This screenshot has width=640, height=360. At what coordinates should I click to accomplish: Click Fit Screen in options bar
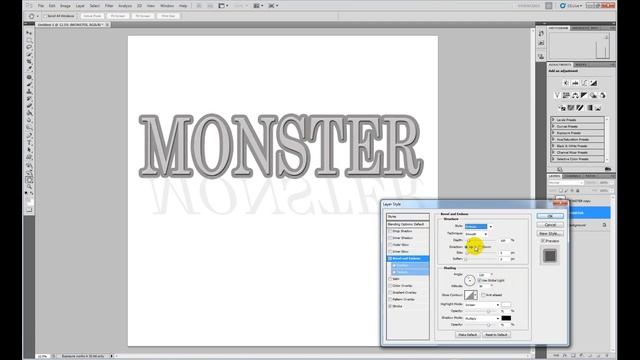118,16
